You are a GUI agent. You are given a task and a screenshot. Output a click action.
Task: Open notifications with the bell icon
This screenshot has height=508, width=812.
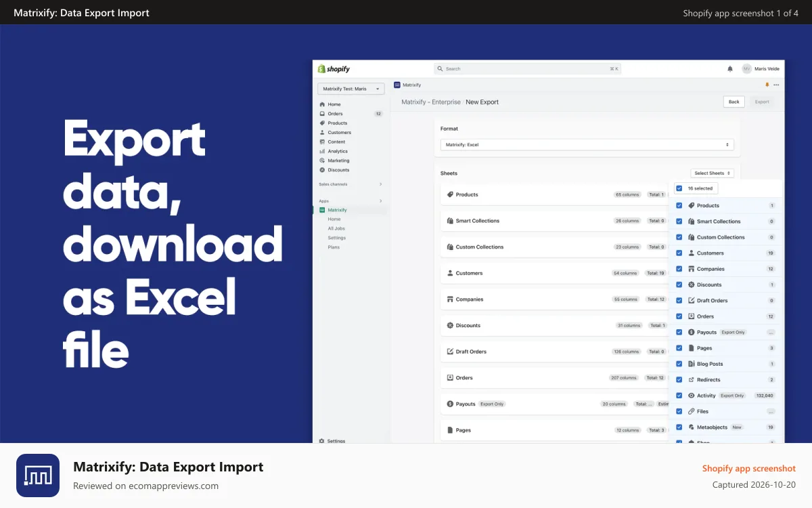730,69
